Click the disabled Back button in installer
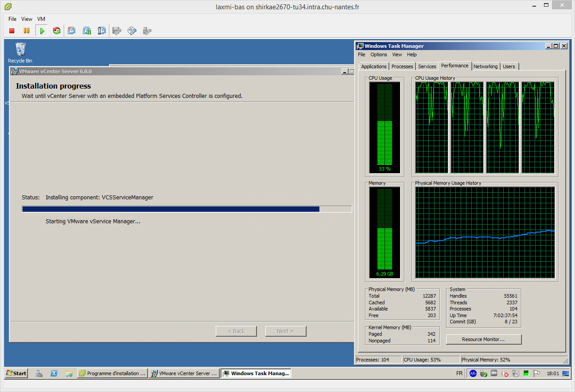Image resolution: width=575 pixels, height=392 pixels. click(236, 331)
